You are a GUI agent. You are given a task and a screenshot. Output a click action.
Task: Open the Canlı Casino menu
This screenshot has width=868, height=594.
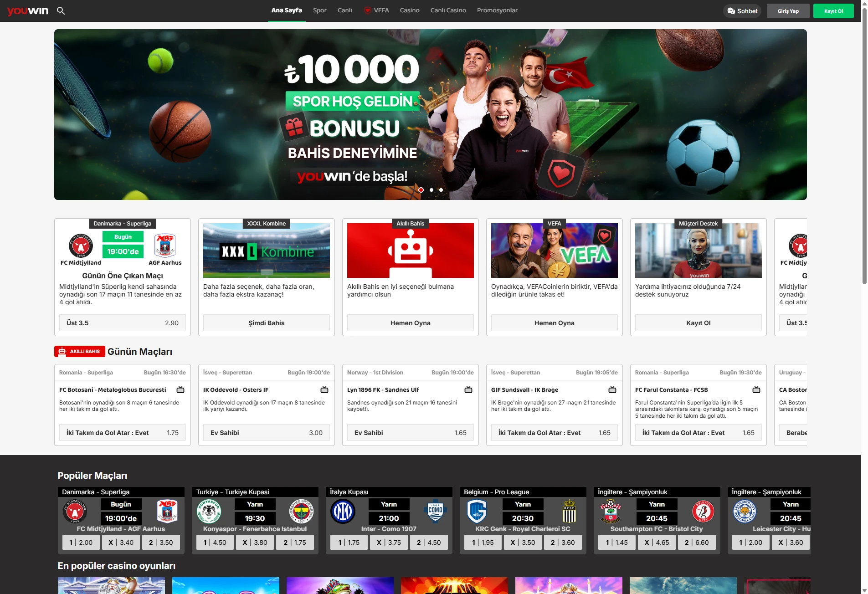tap(448, 10)
